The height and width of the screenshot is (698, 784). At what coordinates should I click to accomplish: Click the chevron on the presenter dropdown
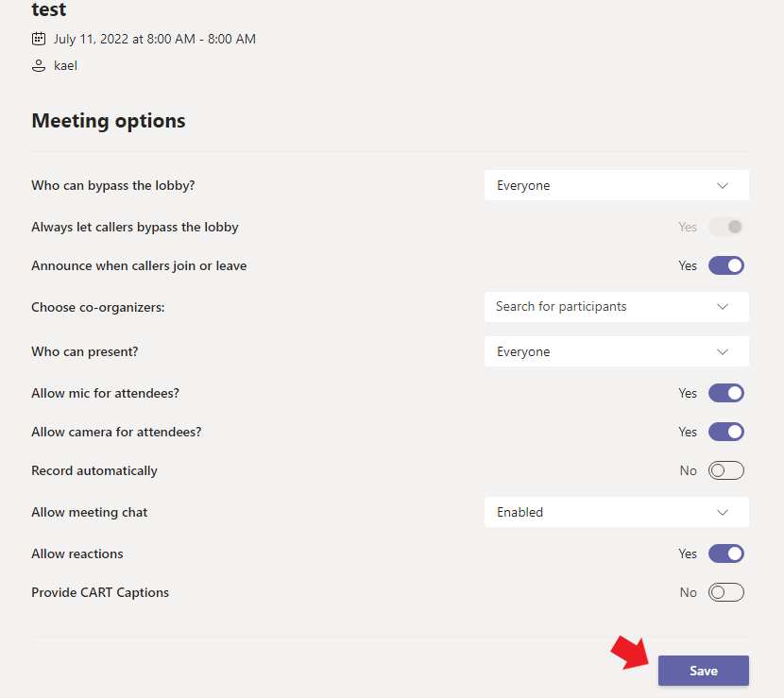pos(723,350)
